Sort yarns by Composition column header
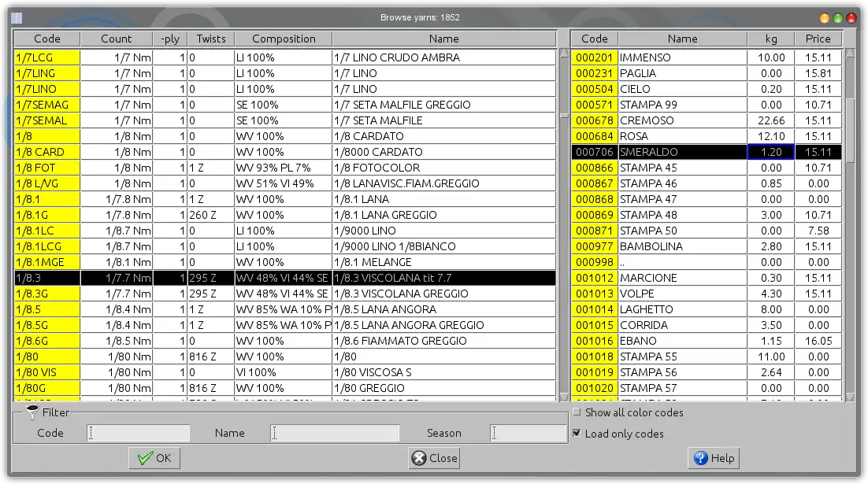This screenshot has height=484, width=868. [x=284, y=39]
